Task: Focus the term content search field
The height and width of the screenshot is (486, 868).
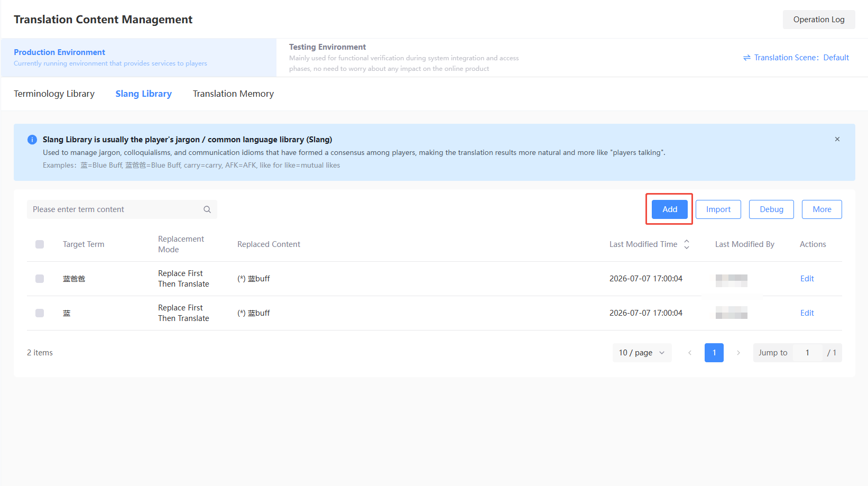Action: click(x=122, y=209)
